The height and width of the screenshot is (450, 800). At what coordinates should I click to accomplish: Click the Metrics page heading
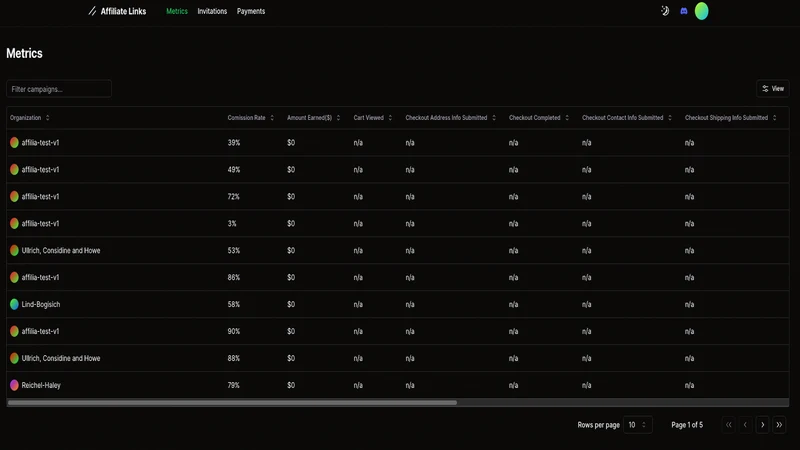[x=24, y=53]
